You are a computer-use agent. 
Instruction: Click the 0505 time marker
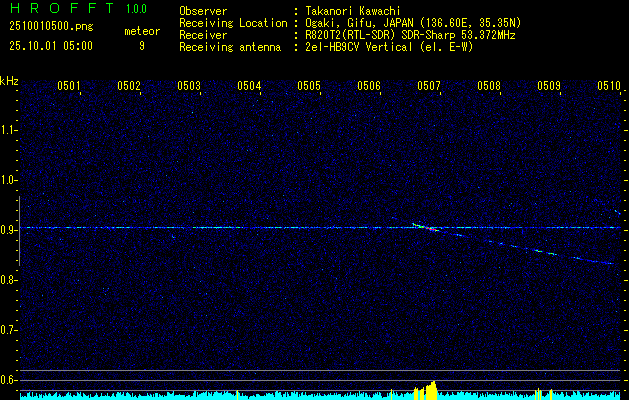point(309,86)
